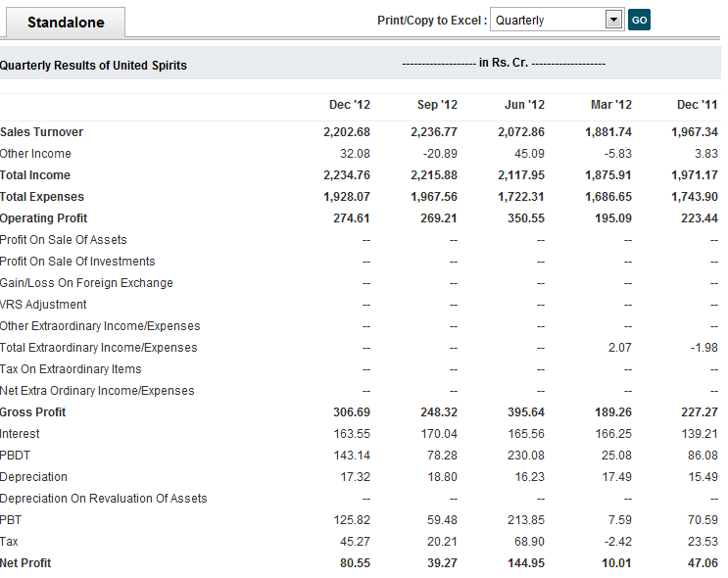Image resolution: width=728 pixels, height=578 pixels.
Task: Select the Tax row label
Action: coord(9,542)
